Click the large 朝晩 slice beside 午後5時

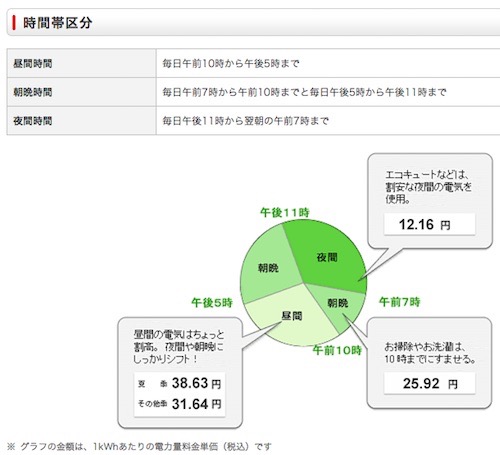(x=268, y=268)
